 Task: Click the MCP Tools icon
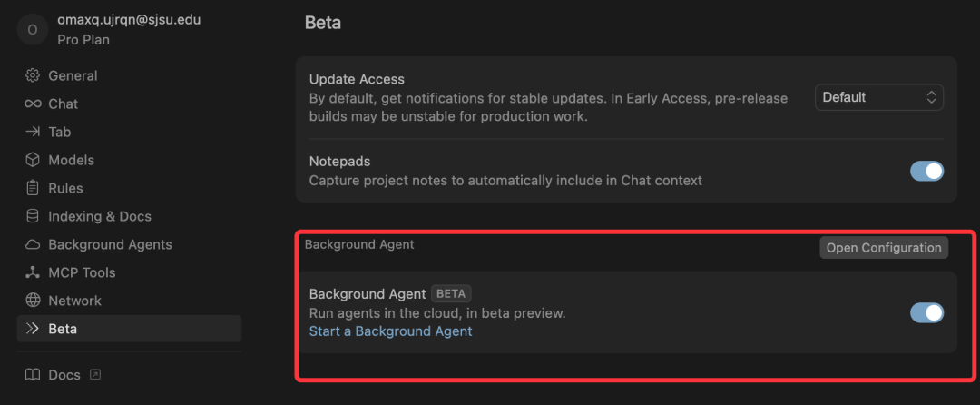pos(33,272)
